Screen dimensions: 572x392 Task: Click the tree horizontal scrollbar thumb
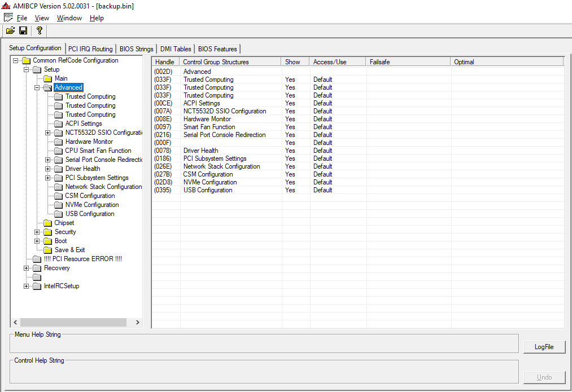(73, 323)
